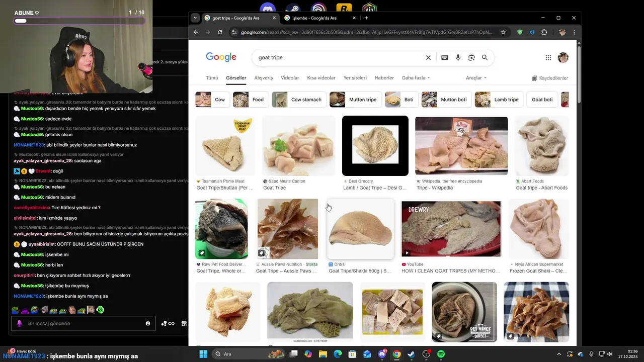
Task: Go back to previous page in Chrome
Action: pyautogui.click(x=196, y=32)
